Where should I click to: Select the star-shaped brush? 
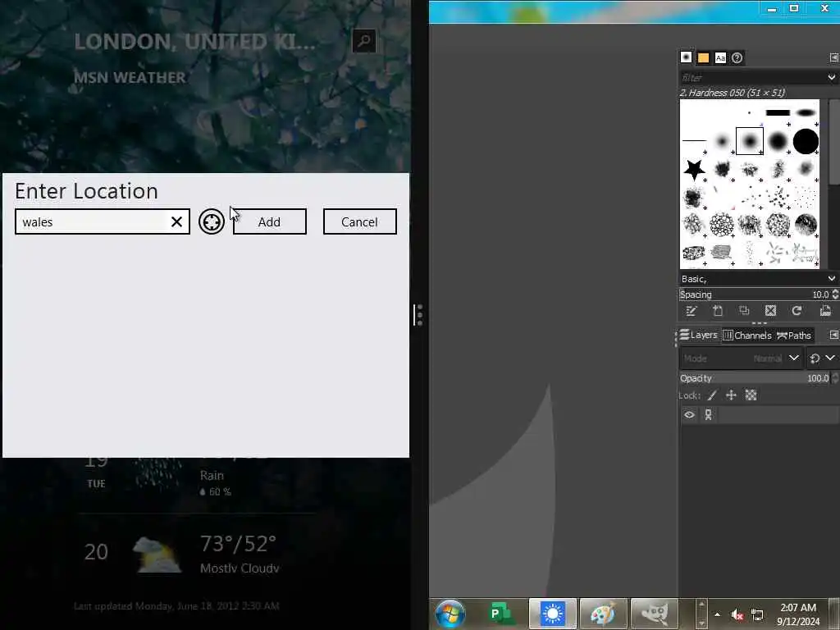(x=694, y=169)
